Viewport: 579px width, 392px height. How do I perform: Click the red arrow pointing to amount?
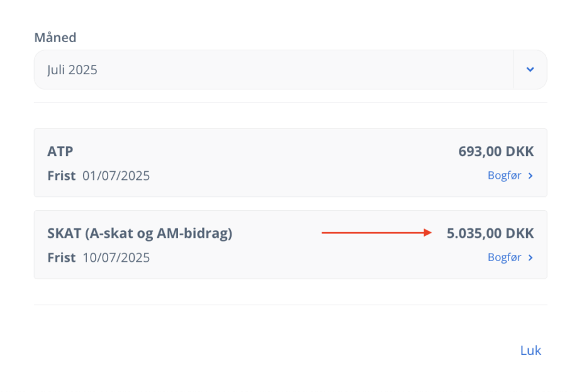pos(376,233)
